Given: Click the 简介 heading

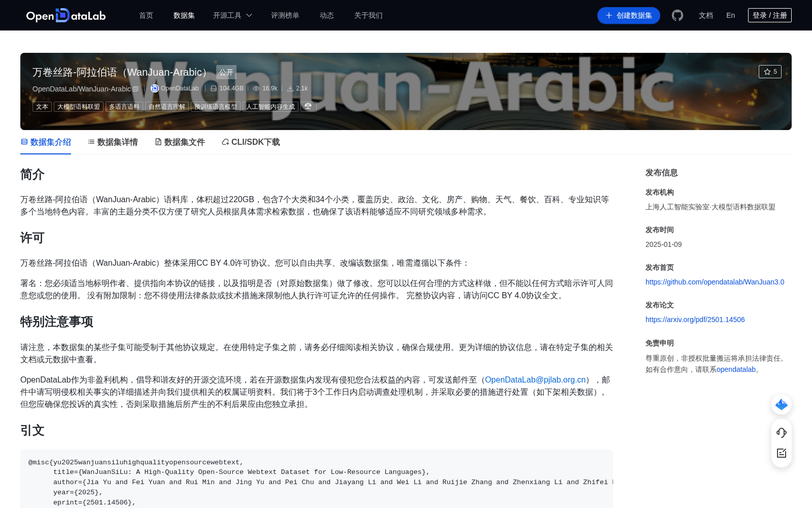Looking at the screenshot, I should tap(32, 174).
